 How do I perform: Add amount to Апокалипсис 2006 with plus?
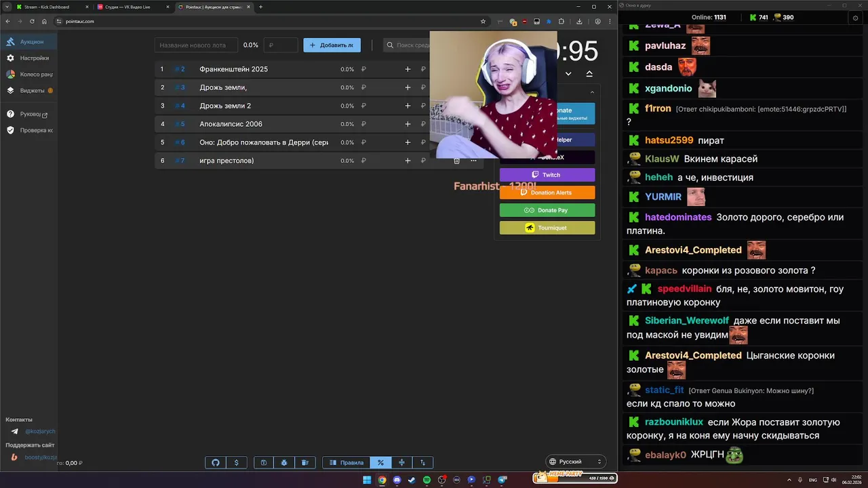(x=408, y=124)
